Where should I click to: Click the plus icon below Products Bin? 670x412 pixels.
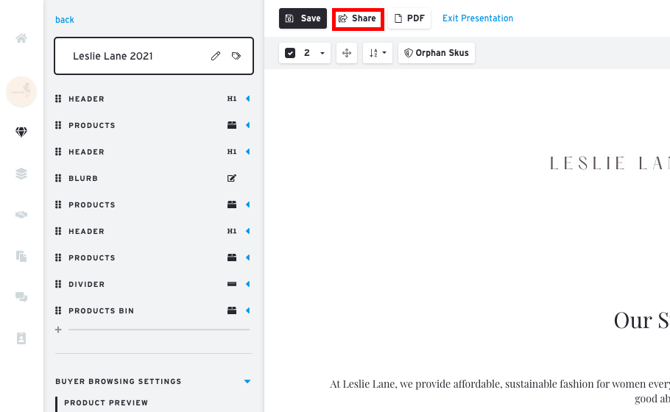pyautogui.click(x=58, y=330)
